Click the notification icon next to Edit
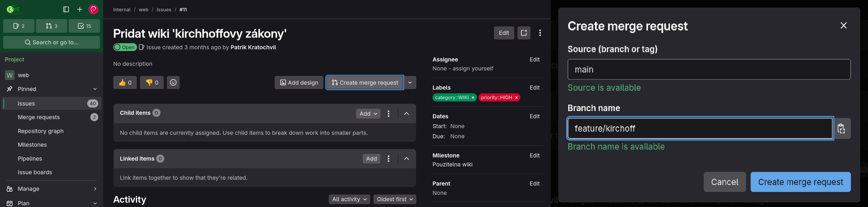Screen dimensions: 868x207 [x=524, y=33]
